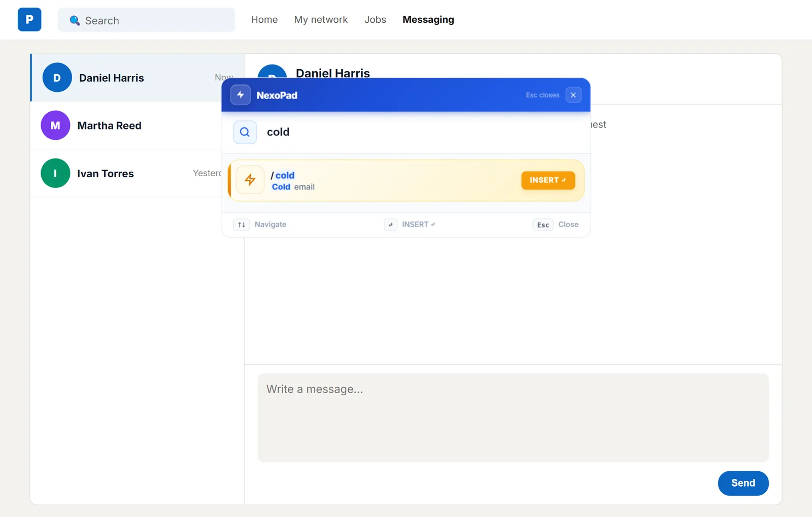
Task: Go to Home tab
Action: [264, 20]
